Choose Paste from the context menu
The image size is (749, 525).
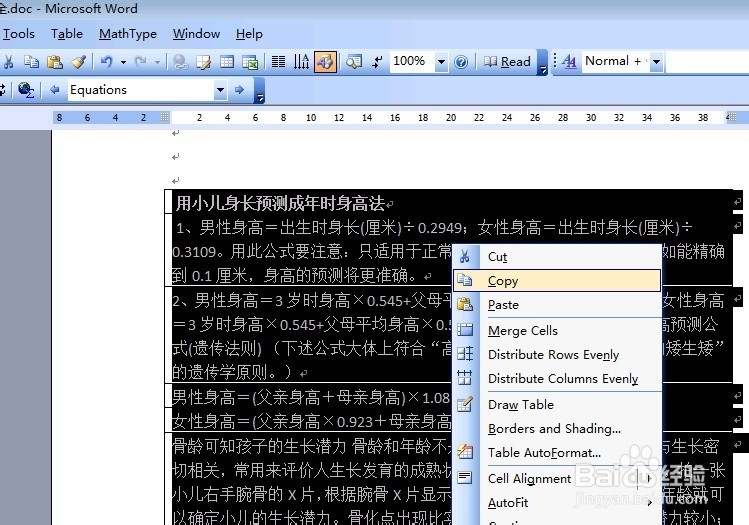point(556,305)
